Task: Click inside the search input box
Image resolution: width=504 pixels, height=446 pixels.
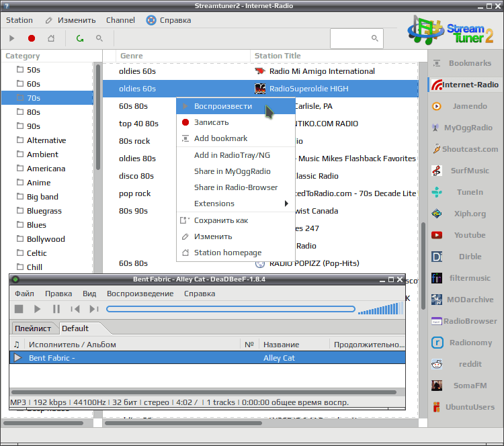Action: point(356,38)
